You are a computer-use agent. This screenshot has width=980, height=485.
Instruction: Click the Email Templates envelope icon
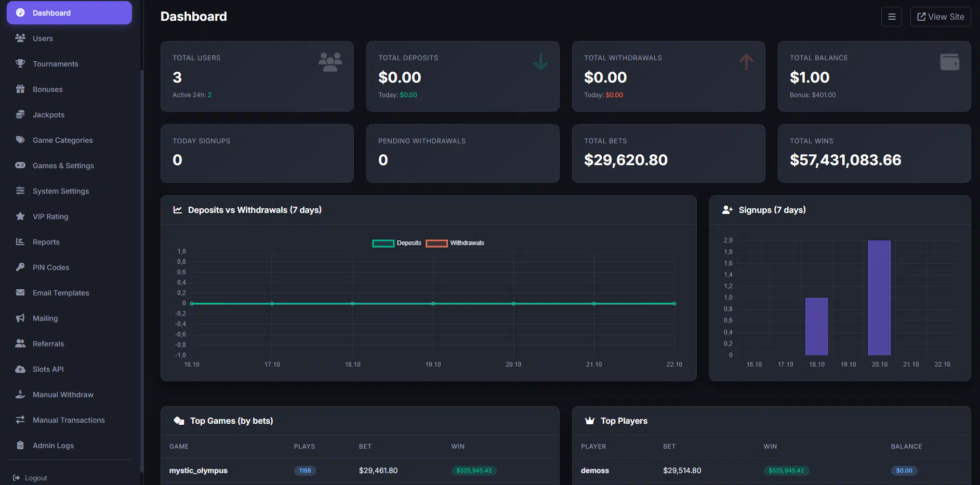pyautogui.click(x=20, y=292)
